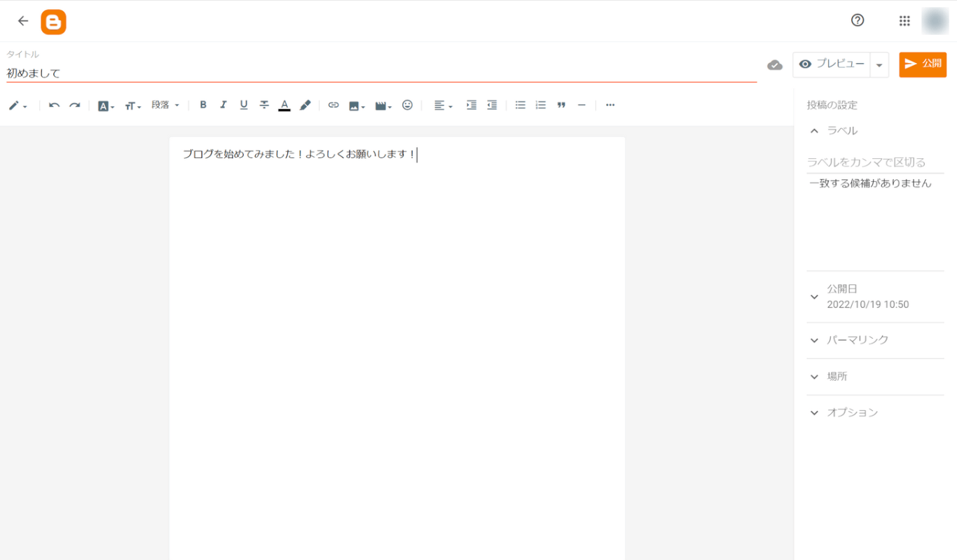Open the account profile avatar
957x560 pixels.
coord(935,21)
